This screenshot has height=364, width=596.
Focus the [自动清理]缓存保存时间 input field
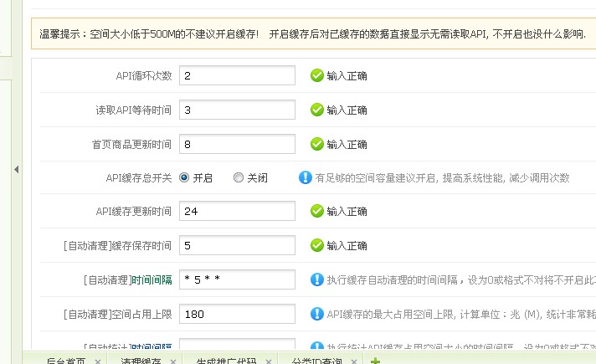pyautogui.click(x=237, y=245)
